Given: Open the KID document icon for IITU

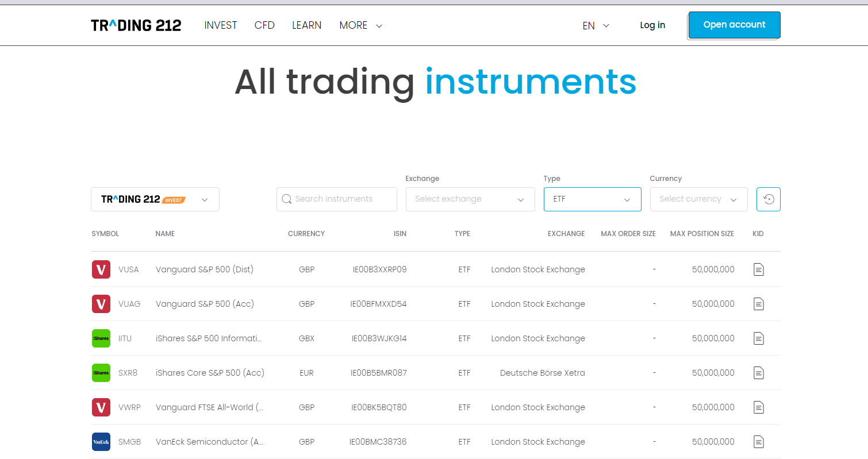Looking at the screenshot, I should click(x=758, y=338).
